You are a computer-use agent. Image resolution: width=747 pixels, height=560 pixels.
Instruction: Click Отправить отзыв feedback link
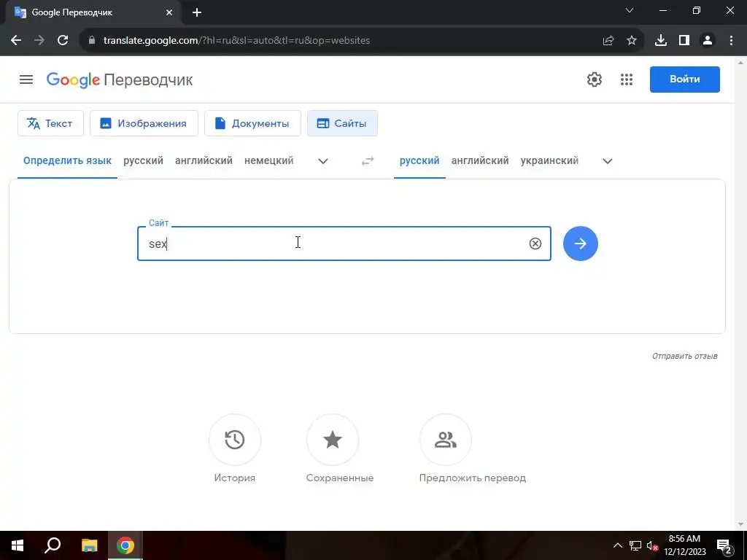coord(684,356)
